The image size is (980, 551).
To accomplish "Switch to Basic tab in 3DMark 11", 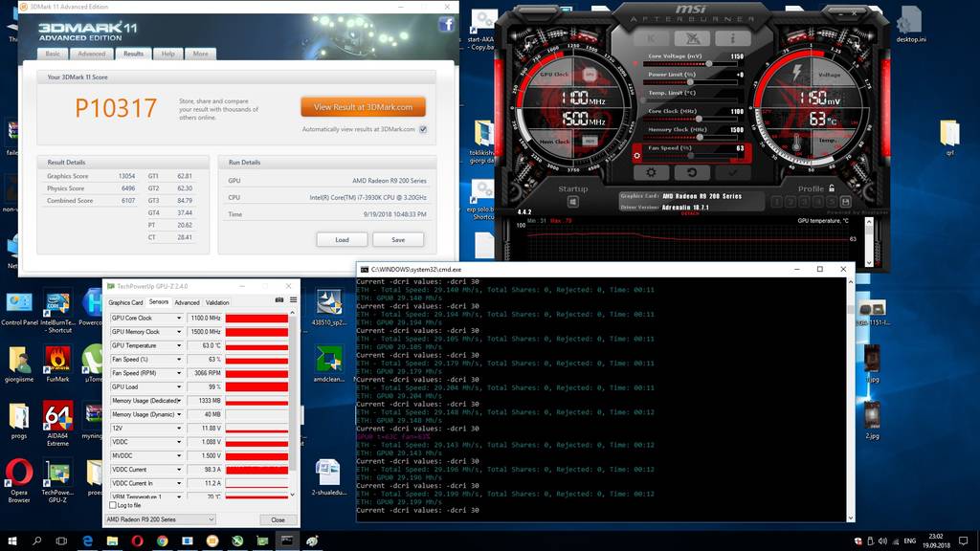I will pyautogui.click(x=53, y=54).
